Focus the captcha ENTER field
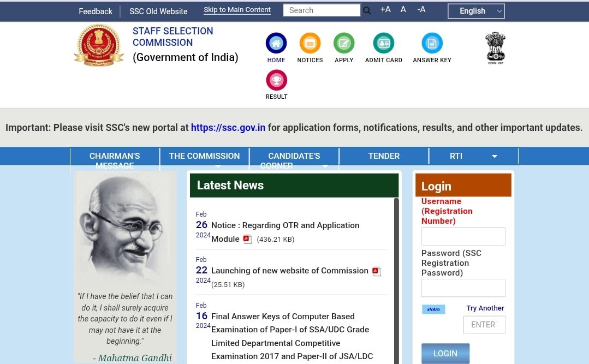Screen dimensions: 589x364 click(484, 325)
